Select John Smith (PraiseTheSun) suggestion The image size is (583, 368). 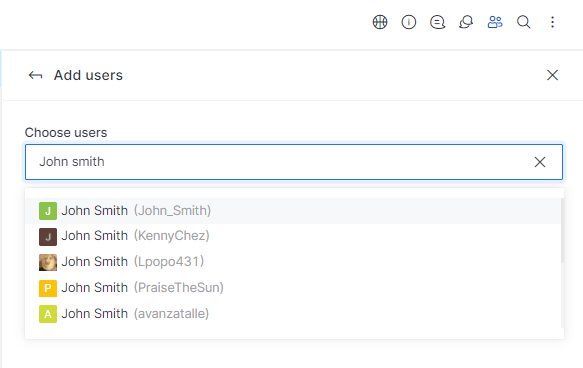click(x=293, y=288)
